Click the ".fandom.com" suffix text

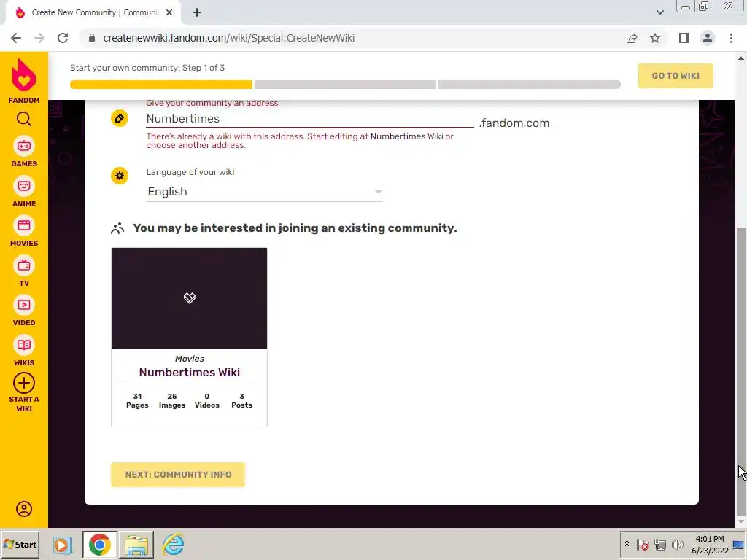click(x=514, y=122)
